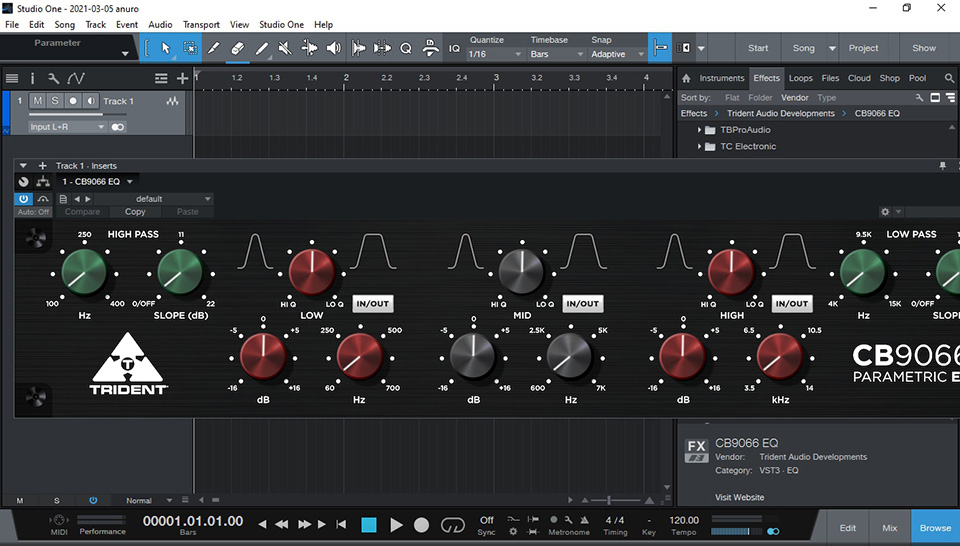Open plugin preset default dropdown
This screenshot has height=546, width=960.
[x=153, y=199]
